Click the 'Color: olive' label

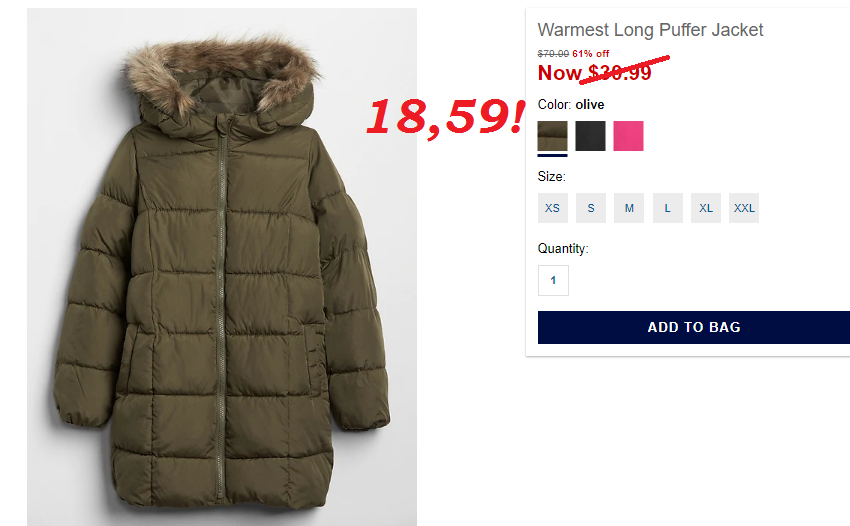pyautogui.click(x=571, y=105)
